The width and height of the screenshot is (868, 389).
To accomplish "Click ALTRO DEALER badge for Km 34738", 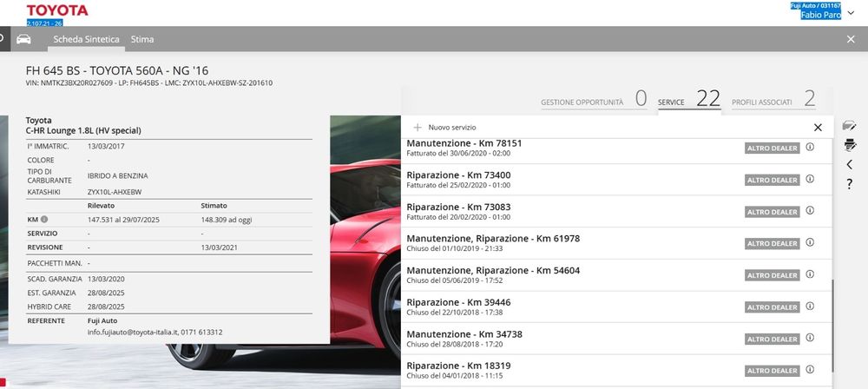I will click(773, 339).
